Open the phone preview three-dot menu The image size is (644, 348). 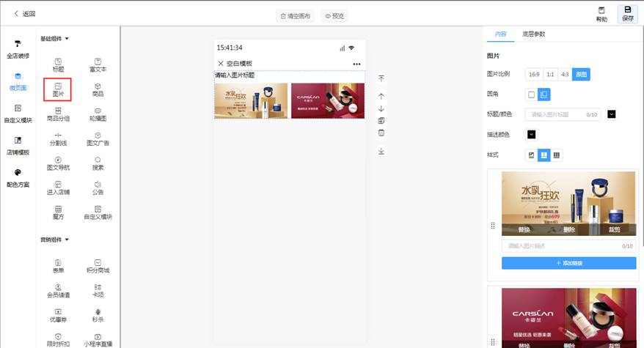pos(356,64)
